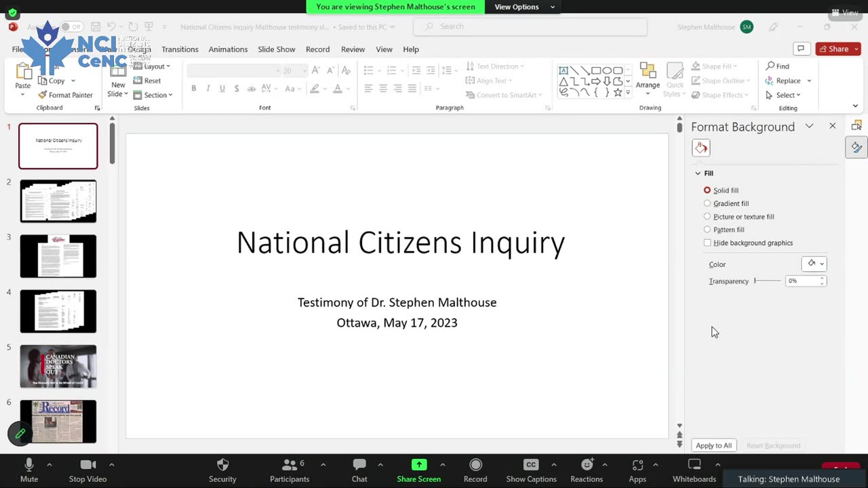Viewport: 868px width, 488px height.
Task: Select the Text Box shape icon
Action: (563, 70)
